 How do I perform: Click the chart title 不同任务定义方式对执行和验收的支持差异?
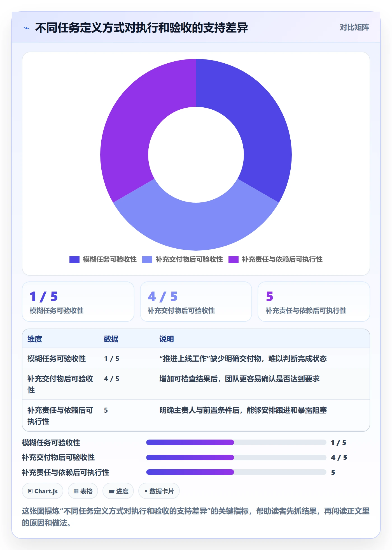141,28
